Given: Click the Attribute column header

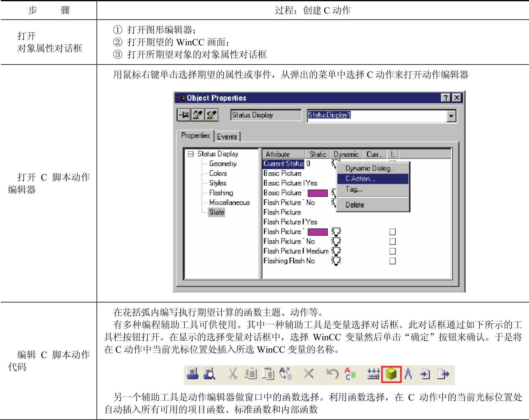Looking at the screenshot, I should [284, 154].
